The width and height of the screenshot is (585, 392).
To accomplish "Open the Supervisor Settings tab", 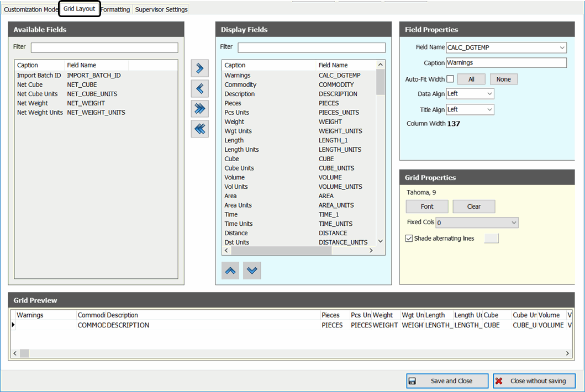I will pos(161,9).
